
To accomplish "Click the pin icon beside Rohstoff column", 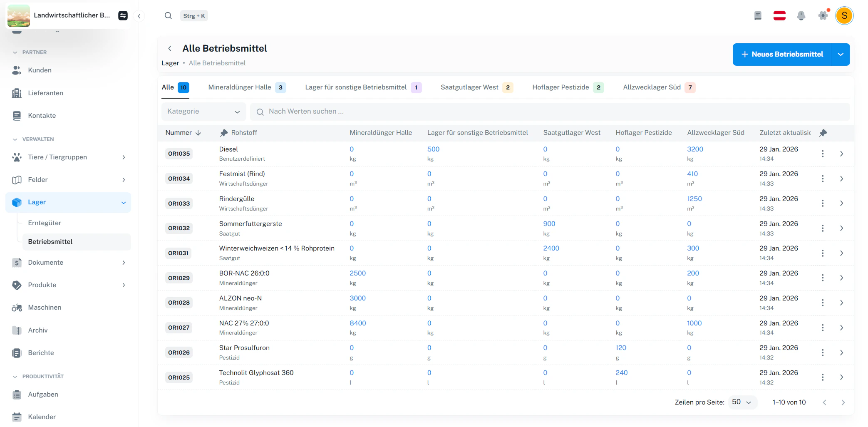I will point(224,133).
